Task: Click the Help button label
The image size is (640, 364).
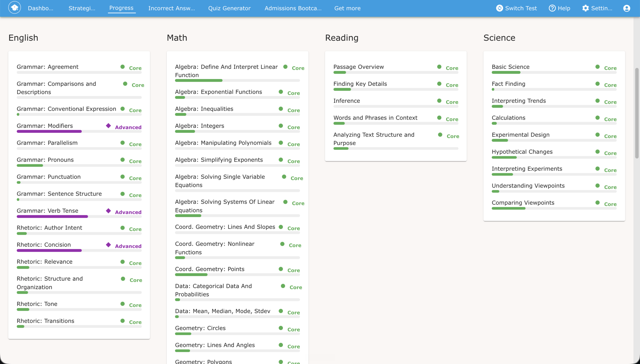Action: point(564,8)
